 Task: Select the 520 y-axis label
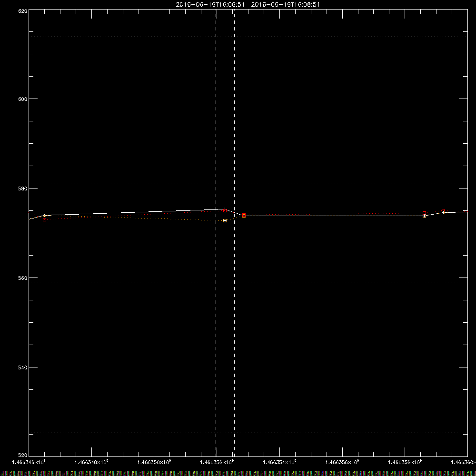pos(23,455)
